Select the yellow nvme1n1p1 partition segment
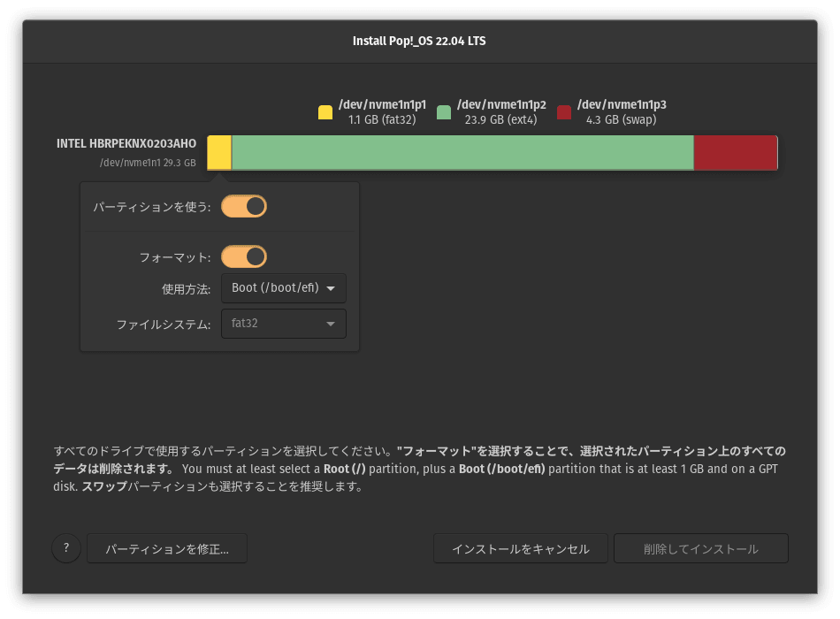840x619 pixels. click(219, 153)
